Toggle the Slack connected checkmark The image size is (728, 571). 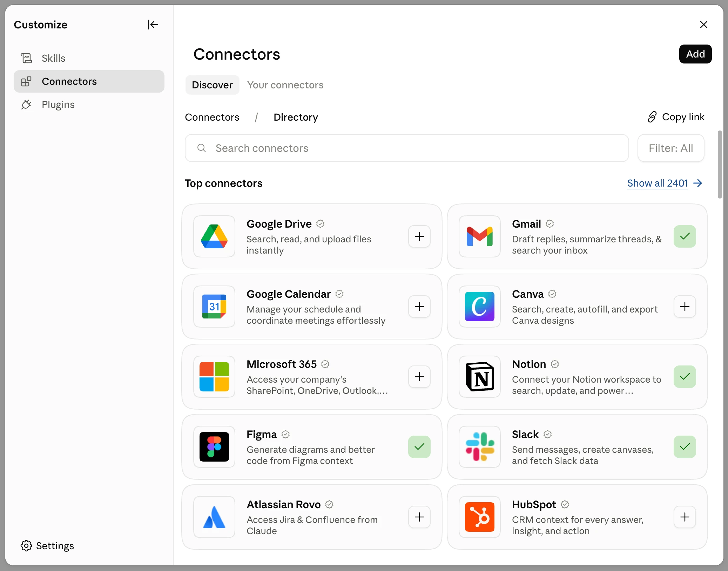685,447
